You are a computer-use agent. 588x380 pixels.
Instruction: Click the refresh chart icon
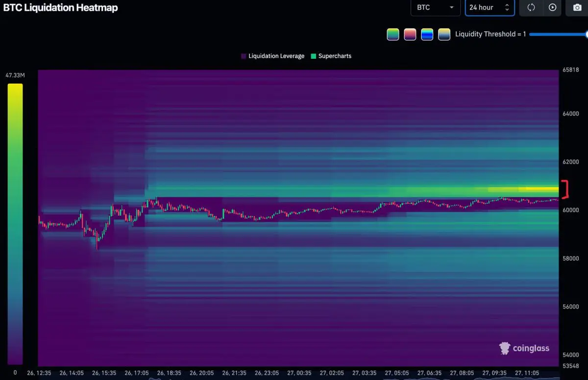pyautogui.click(x=531, y=7)
